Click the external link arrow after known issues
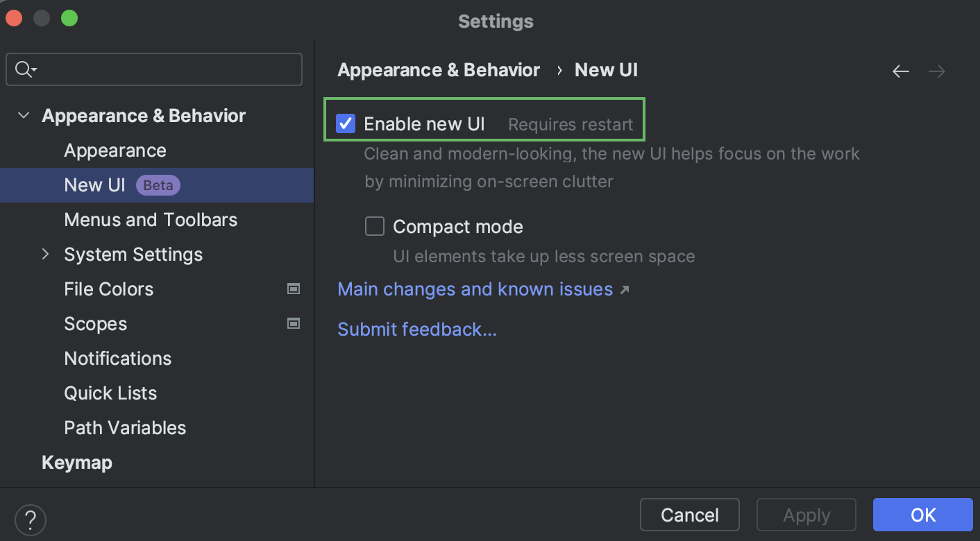Screen dimensions: 980x541 [624, 289]
